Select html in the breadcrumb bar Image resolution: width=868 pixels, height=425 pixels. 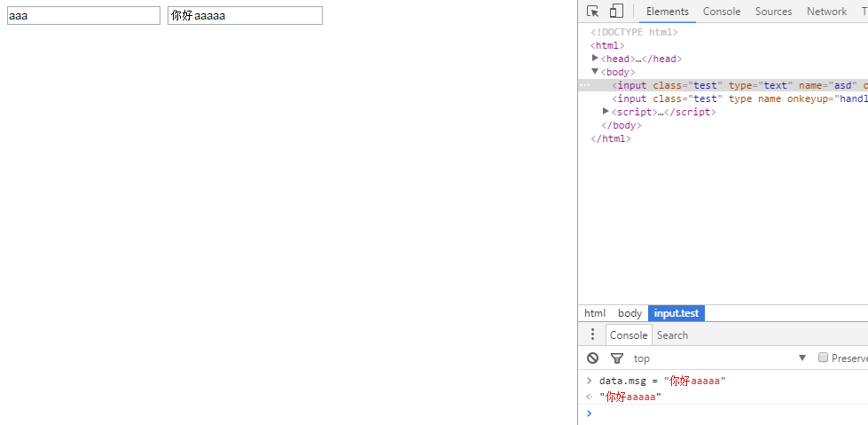tap(595, 313)
